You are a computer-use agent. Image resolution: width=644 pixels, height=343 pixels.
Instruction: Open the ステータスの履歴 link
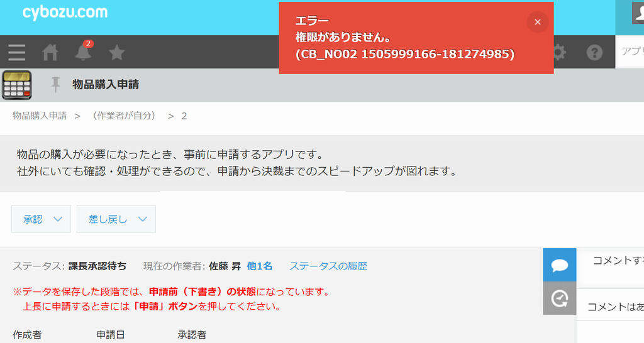click(328, 266)
